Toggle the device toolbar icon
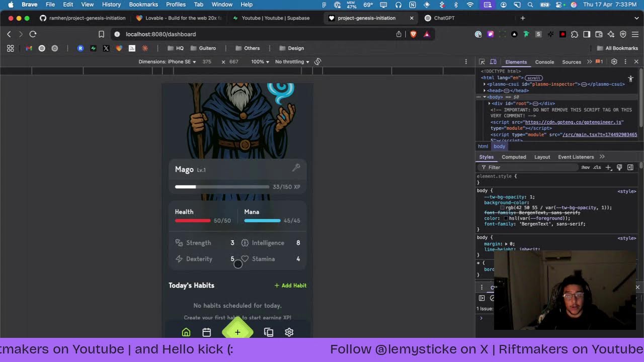Viewport: 644px width, 362px height. [493, 62]
